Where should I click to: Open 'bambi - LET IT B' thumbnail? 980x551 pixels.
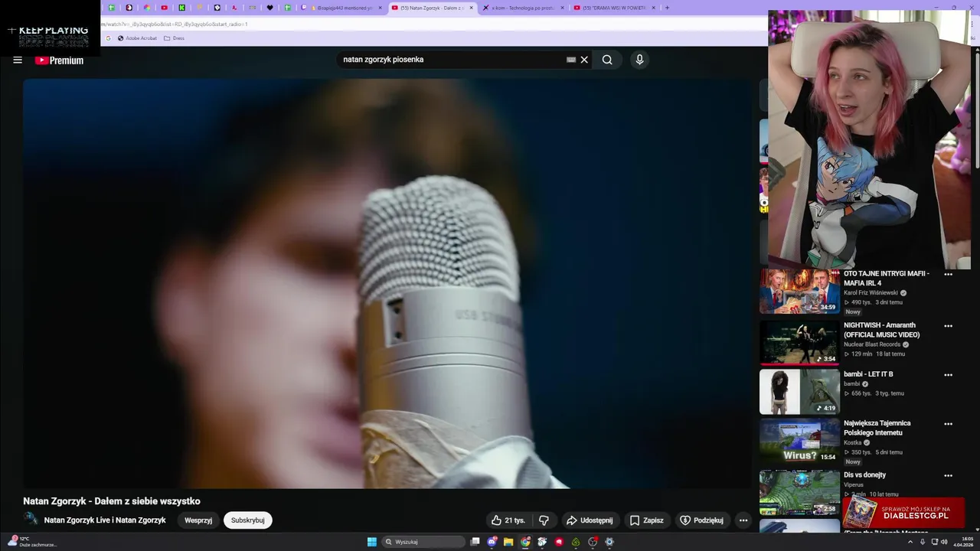[799, 392]
